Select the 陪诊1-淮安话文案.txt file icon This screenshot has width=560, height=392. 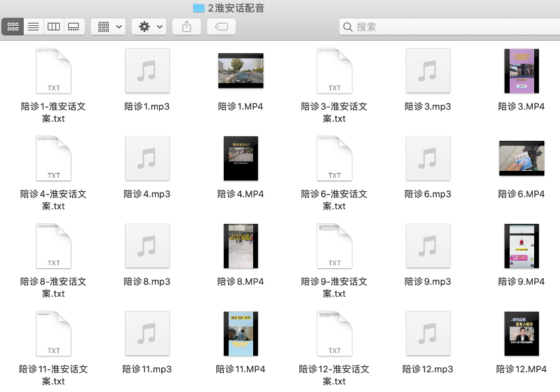coord(54,71)
